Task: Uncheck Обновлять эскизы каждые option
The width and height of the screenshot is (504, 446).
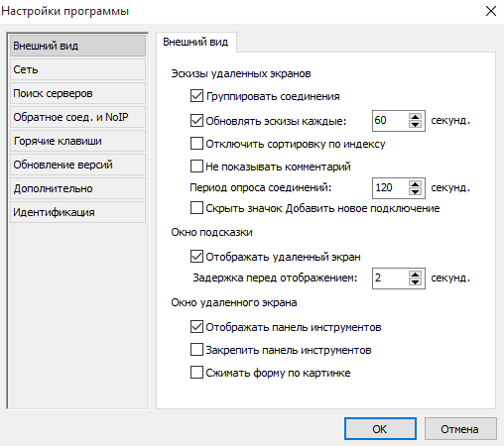Action: 196,121
